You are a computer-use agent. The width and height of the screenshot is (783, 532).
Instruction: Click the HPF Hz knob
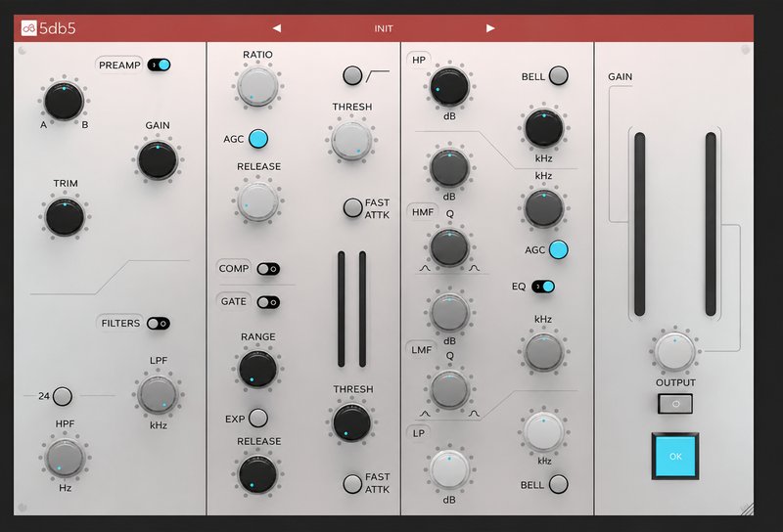[x=65, y=458]
